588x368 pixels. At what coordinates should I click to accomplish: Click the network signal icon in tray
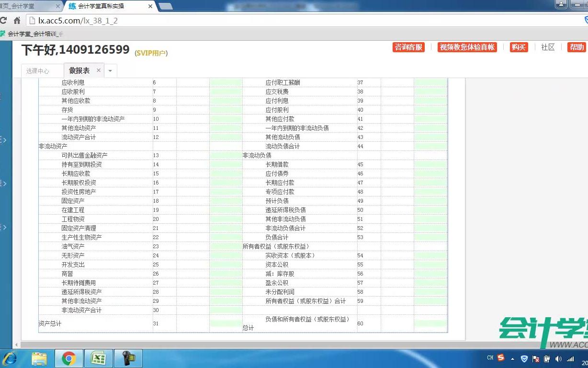pos(570,358)
